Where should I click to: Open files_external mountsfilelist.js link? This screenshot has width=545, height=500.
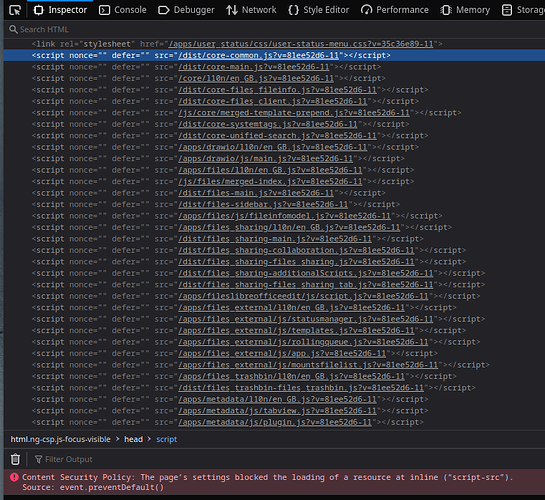point(308,365)
